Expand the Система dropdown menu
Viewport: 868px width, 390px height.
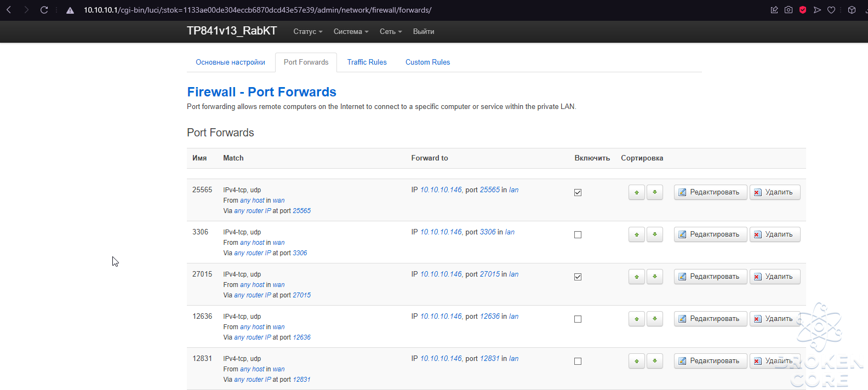point(351,32)
